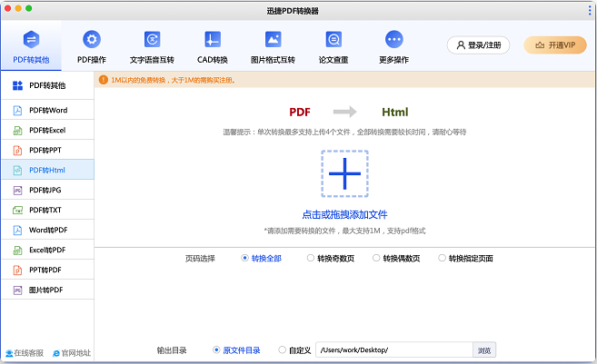Click the 图片转PDF file icon

[17, 290]
